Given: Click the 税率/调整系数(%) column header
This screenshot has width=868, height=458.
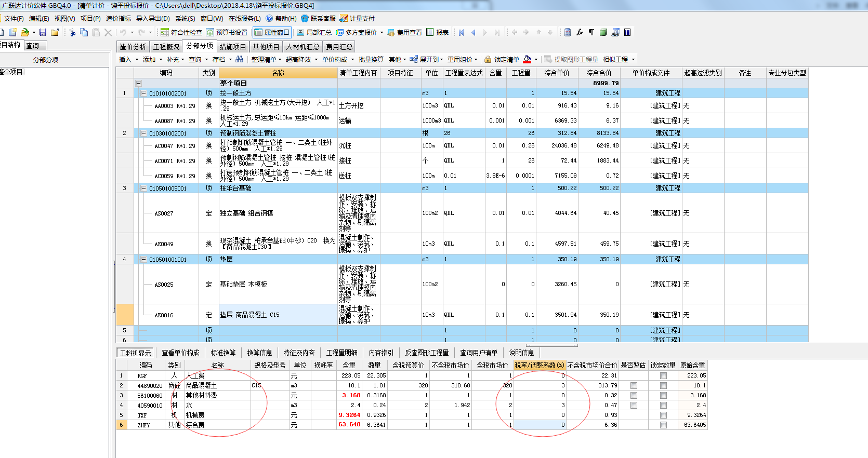Looking at the screenshot, I should [540, 365].
